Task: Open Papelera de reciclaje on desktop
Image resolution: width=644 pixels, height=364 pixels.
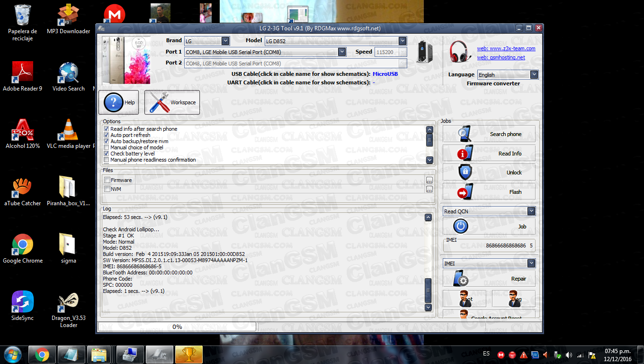Action: (23, 23)
